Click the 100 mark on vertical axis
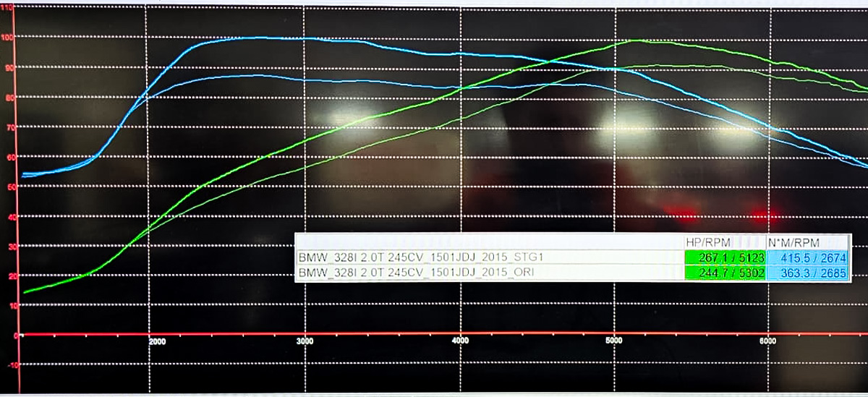This screenshot has width=868, height=397. pos(7,37)
